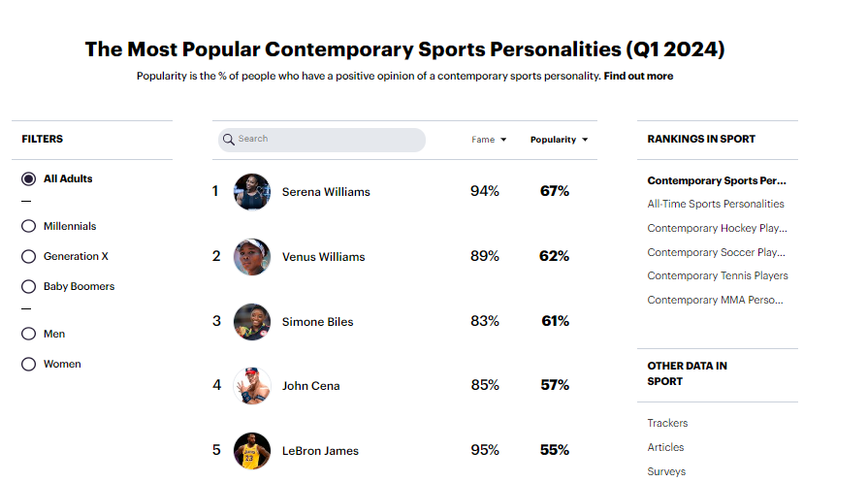The width and height of the screenshot is (868, 482).
Task: Choose the Baby Boomers filter
Action: point(28,287)
